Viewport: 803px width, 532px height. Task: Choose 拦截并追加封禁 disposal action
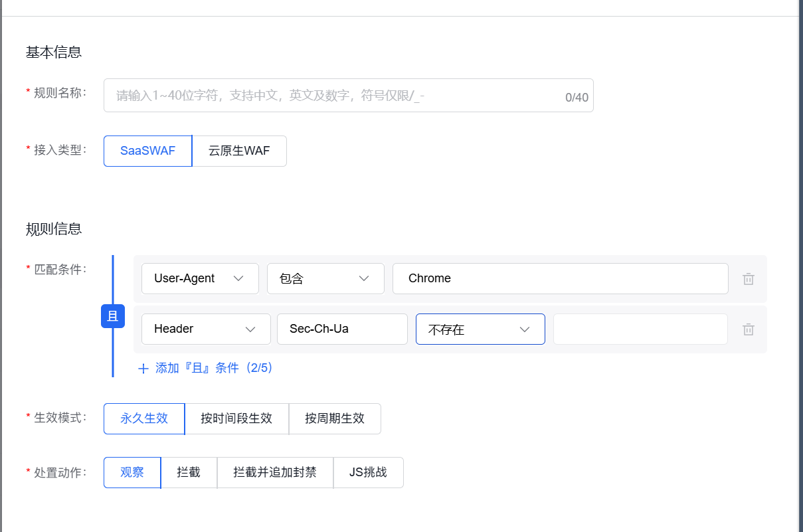click(274, 472)
